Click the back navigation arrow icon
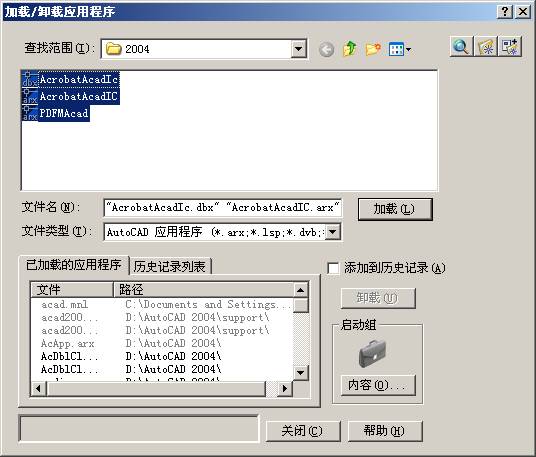 click(326, 50)
